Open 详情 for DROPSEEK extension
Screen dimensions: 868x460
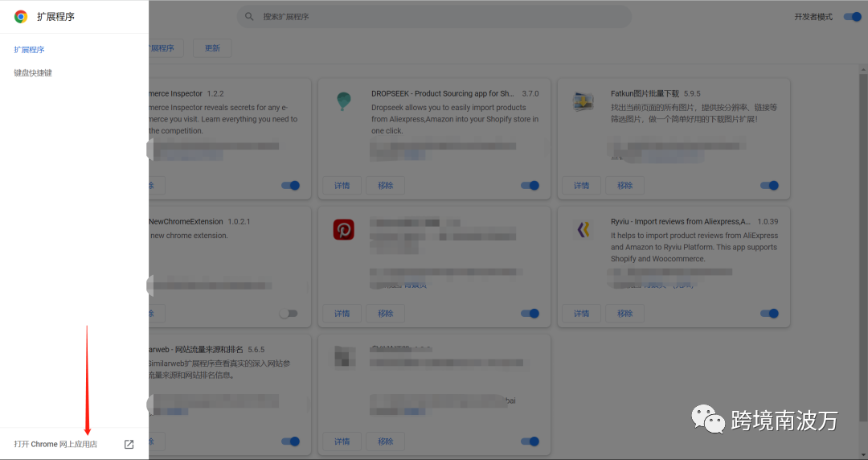[342, 185]
